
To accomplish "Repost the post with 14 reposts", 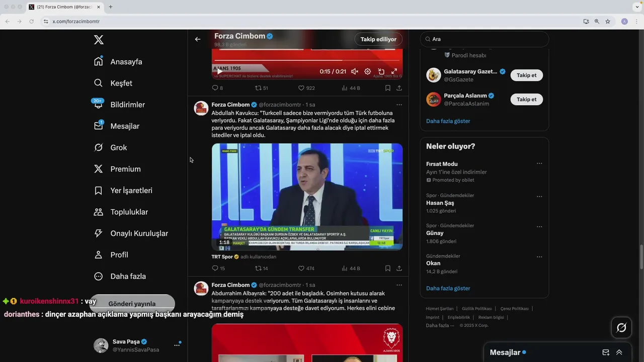I will click(261, 268).
